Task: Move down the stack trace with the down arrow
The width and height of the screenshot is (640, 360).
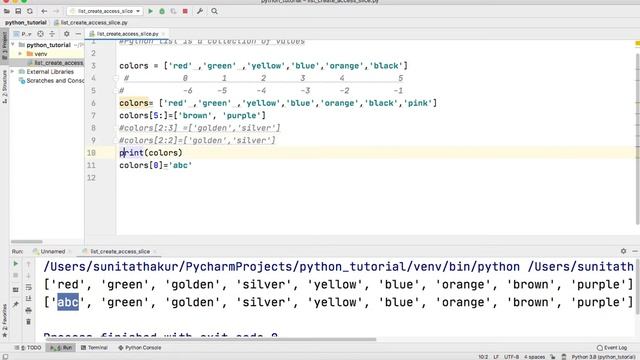Action: click(x=29, y=276)
